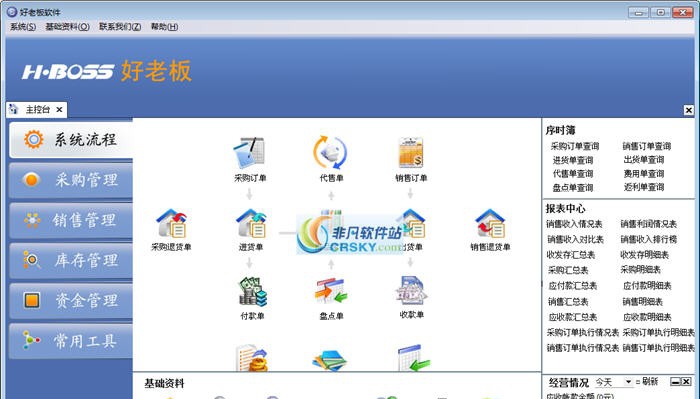Click the X at the tab bar's right end
This screenshot has height=399, width=700.
(689, 110)
